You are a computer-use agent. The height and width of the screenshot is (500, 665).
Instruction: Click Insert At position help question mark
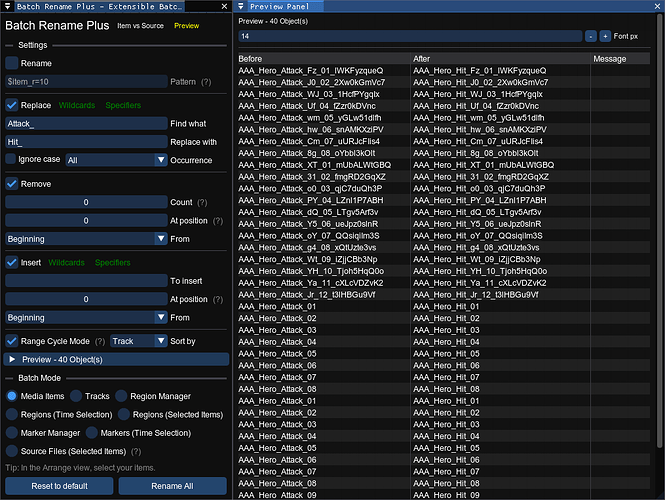[x=218, y=299]
